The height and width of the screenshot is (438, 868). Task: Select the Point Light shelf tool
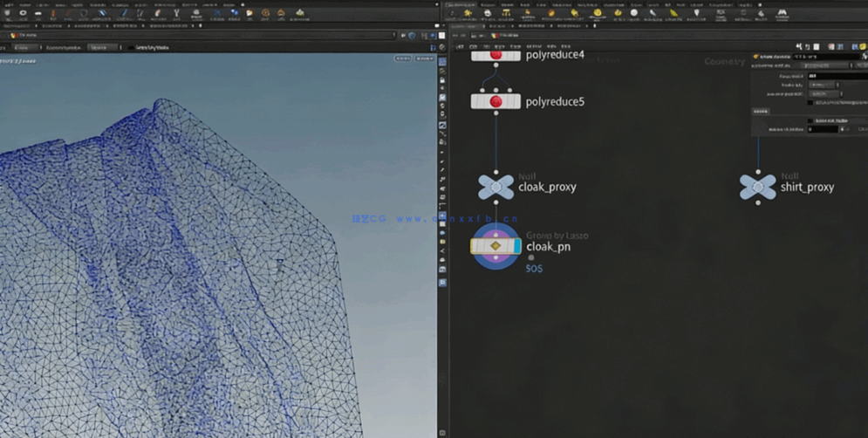(x=468, y=13)
